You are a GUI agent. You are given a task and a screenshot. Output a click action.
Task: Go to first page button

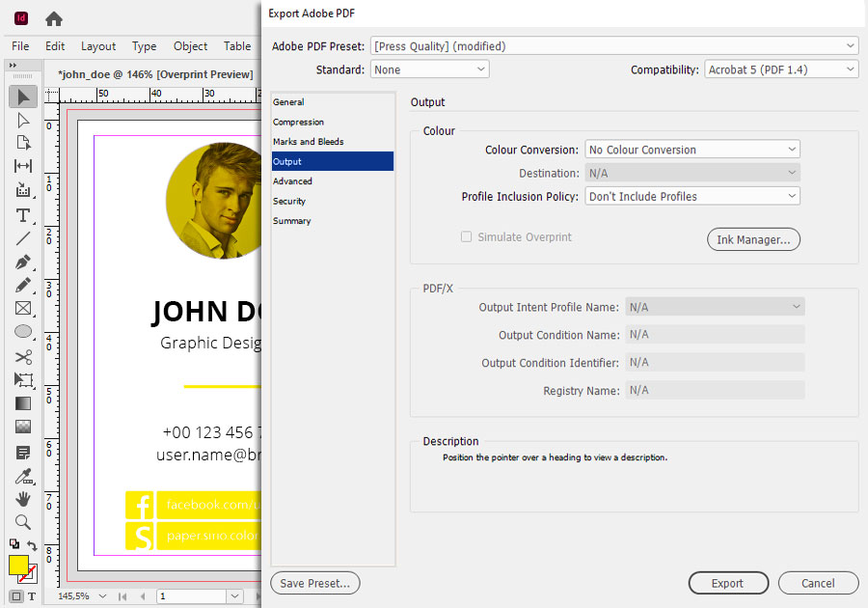122,596
